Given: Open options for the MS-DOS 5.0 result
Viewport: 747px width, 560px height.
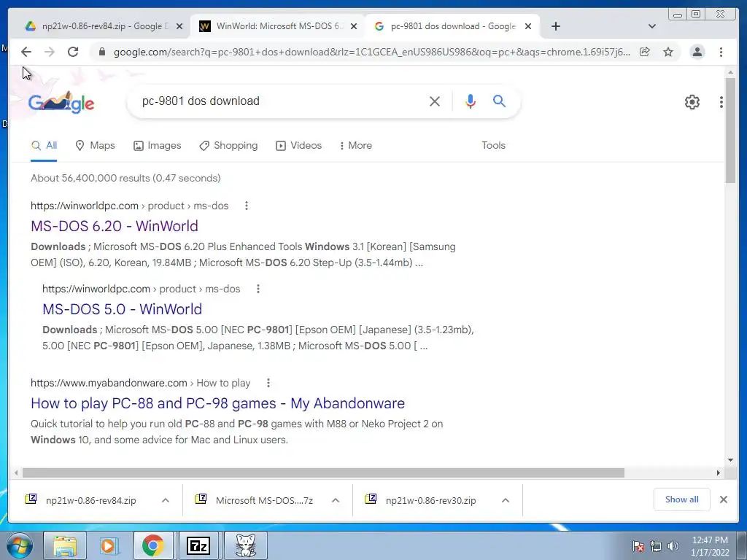Looking at the screenshot, I should pos(258,289).
